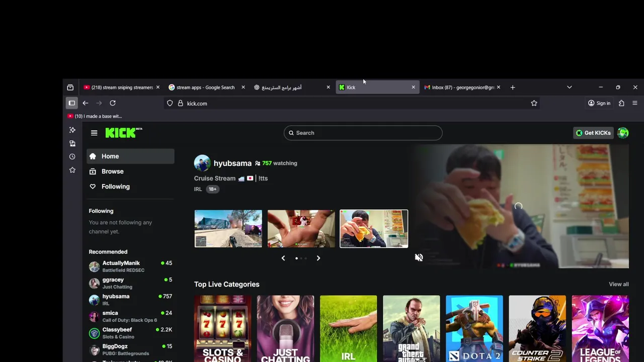
Task: Select the second carousel stream thumbnail
Action: click(301, 229)
